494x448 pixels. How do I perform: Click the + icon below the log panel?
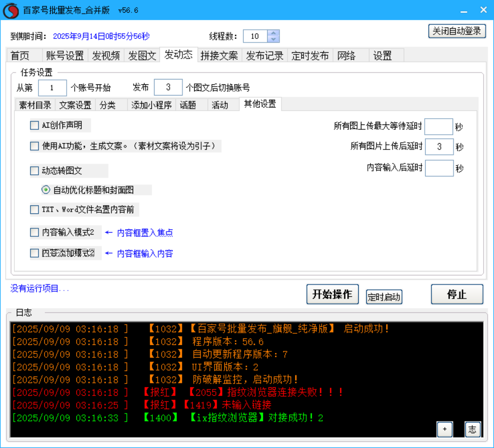[445, 429]
